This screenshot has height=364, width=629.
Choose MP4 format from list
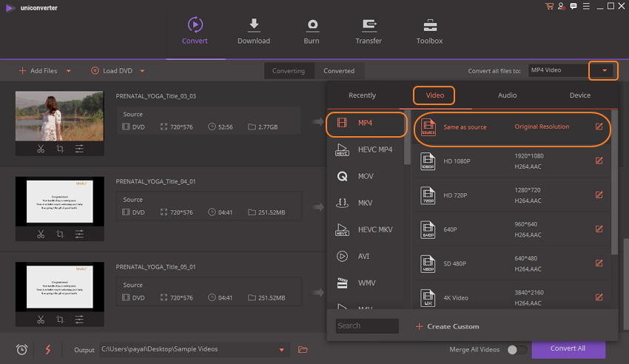[x=366, y=123]
